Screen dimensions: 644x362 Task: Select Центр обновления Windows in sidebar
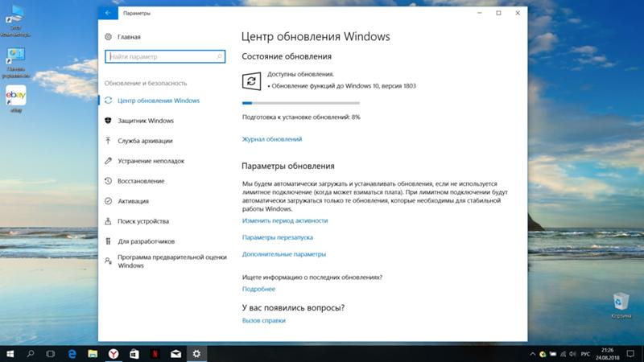click(x=159, y=101)
